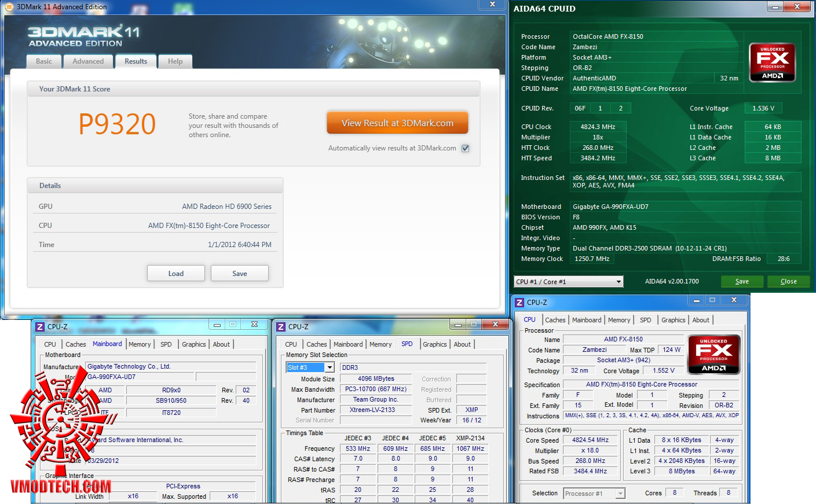816x504 pixels.
Task: Open the Advanced tab in 3DMark
Action: [x=88, y=61]
